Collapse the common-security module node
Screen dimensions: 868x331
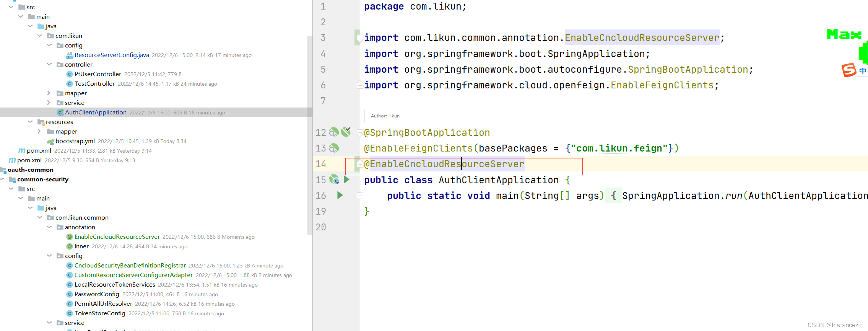[x=2, y=179]
